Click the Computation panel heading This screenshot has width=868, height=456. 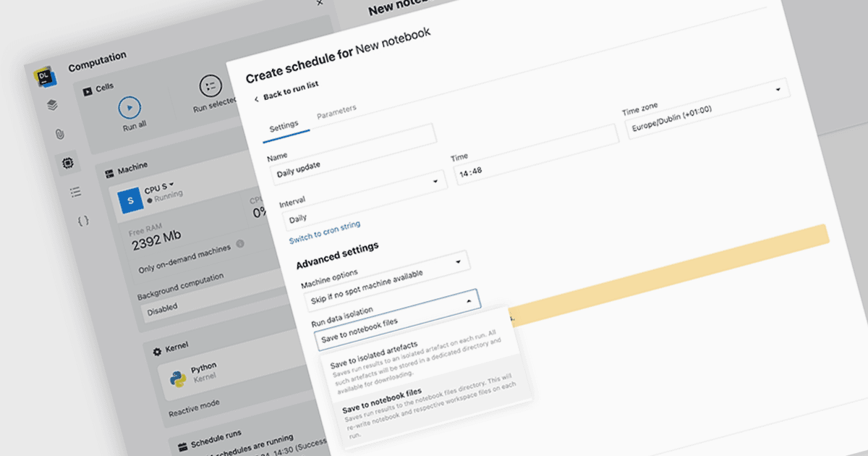click(97, 62)
